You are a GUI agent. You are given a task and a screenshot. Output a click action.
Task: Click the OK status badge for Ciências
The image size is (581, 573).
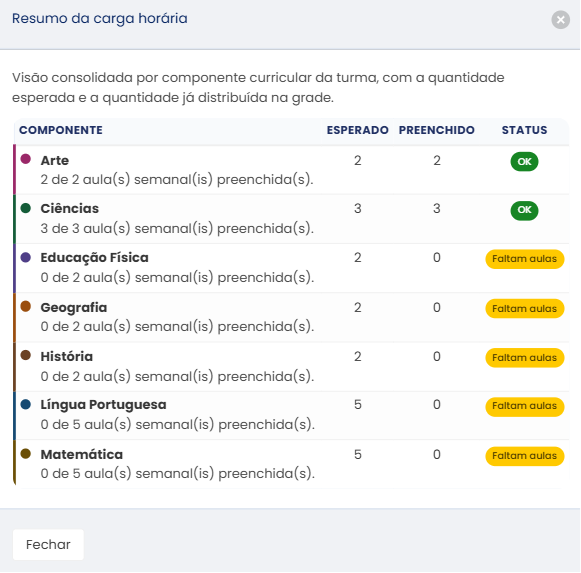[x=524, y=210]
